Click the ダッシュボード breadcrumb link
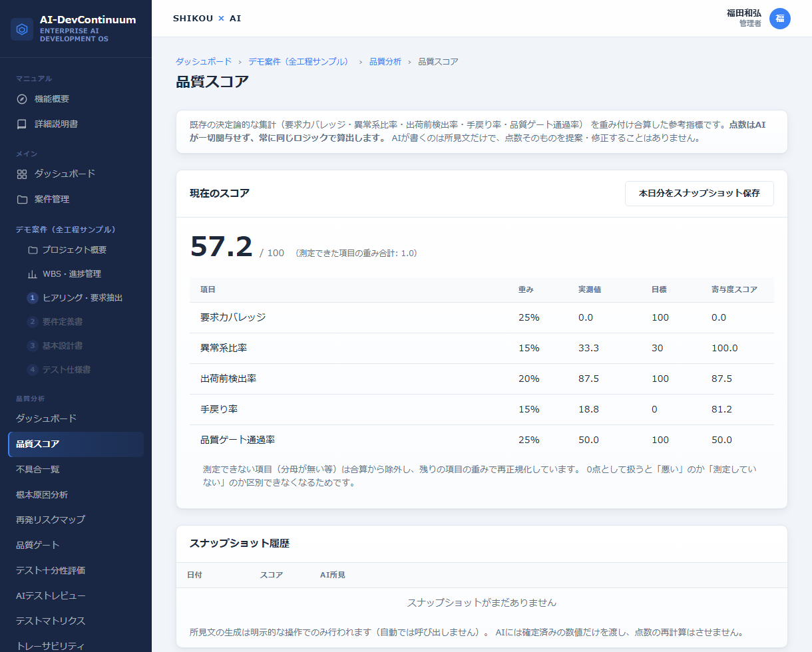Image resolution: width=812 pixels, height=652 pixels. (x=204, y=61)
